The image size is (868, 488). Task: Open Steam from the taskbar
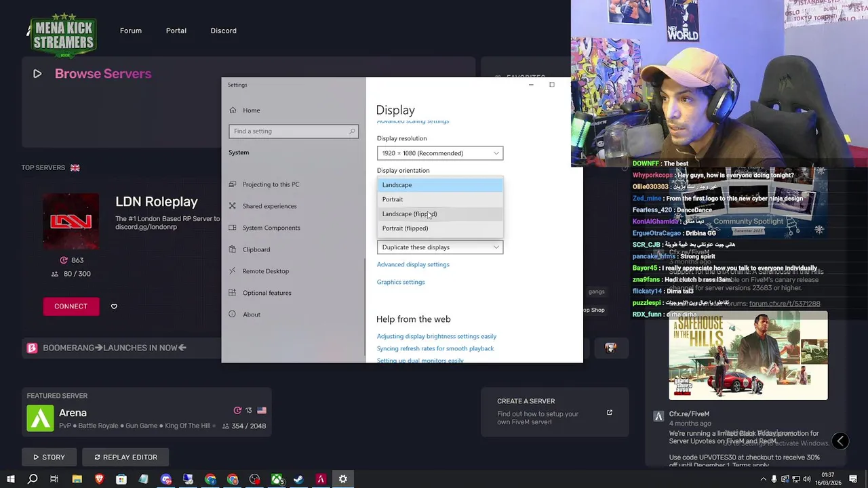click(x=298, y=479)
